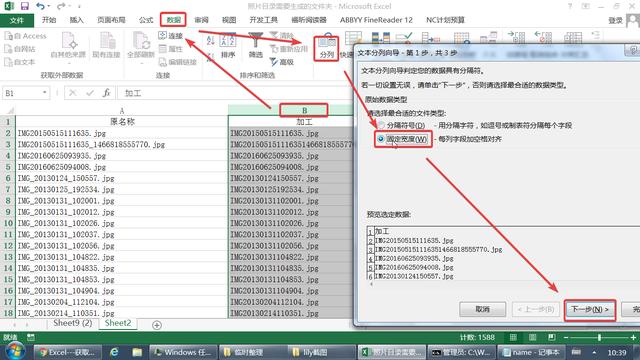Choose 固定宽度(W) fixed width radio option

pyautogui.click(x=403, y=139)
